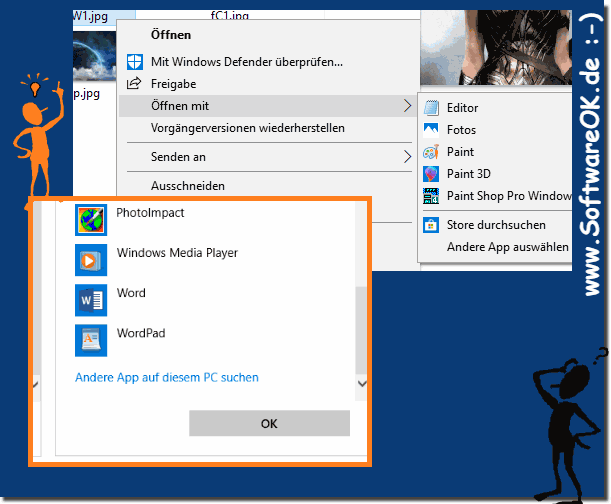611x504 pixels.
Task: Click the Paint 3D icon
Action: (431, 174)
